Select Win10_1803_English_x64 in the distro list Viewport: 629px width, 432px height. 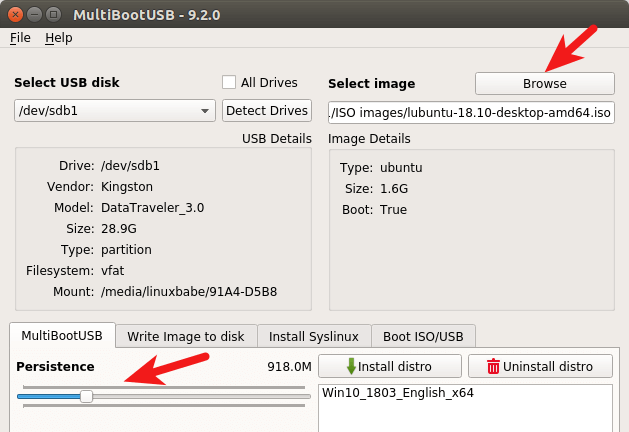[x=398, y=393]
